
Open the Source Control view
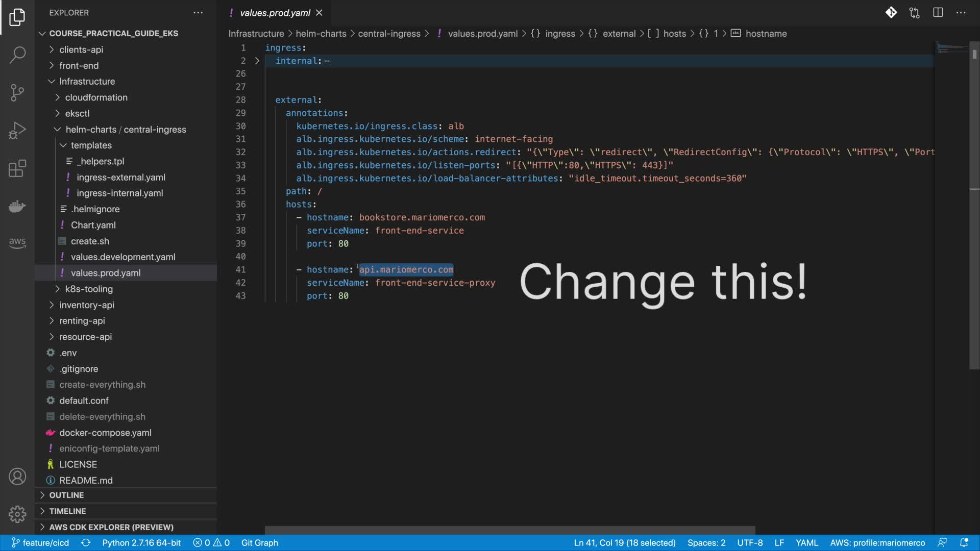[17, 92]
